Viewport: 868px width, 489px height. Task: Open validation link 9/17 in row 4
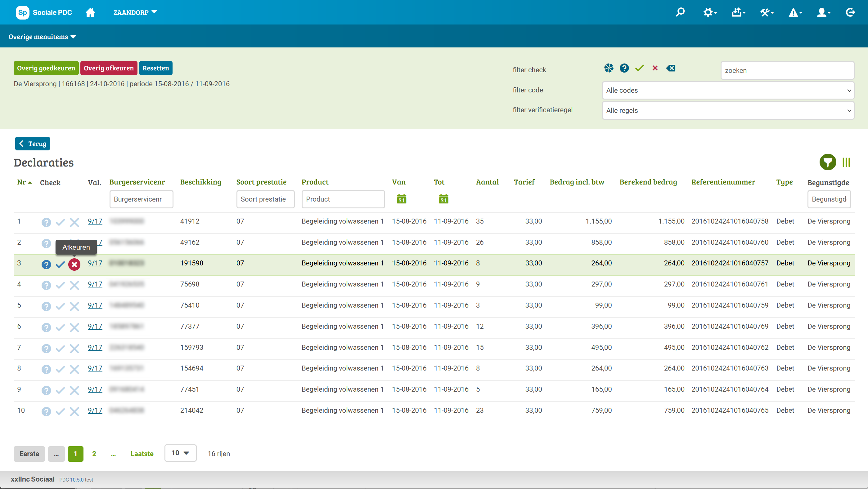[x=95, y=284]
